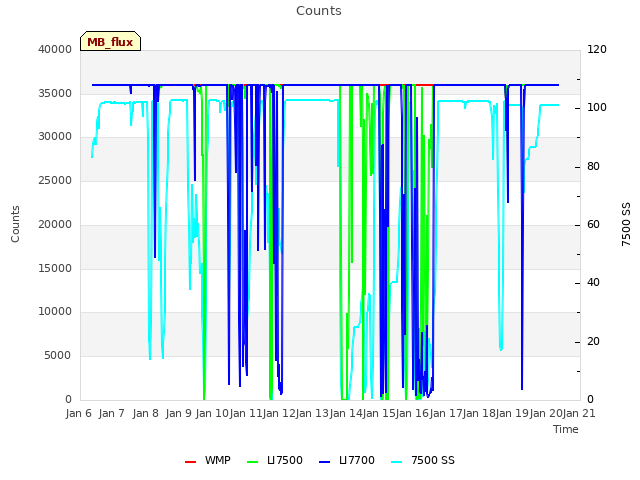The width and height of the screenshot is (640, 480).
Task: Click the 7500 SS legend entry
Action: click(x=423, y=460)
